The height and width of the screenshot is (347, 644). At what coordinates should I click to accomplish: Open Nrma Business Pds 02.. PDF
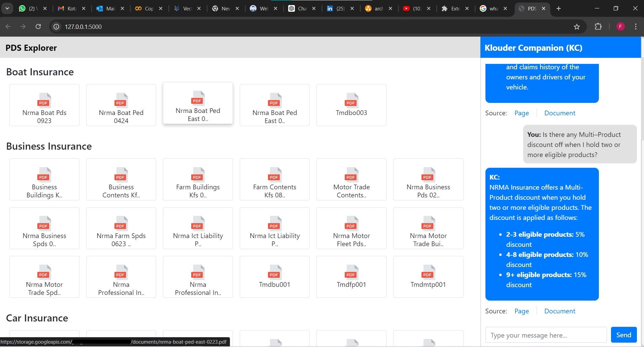click(x=428, y=179)
